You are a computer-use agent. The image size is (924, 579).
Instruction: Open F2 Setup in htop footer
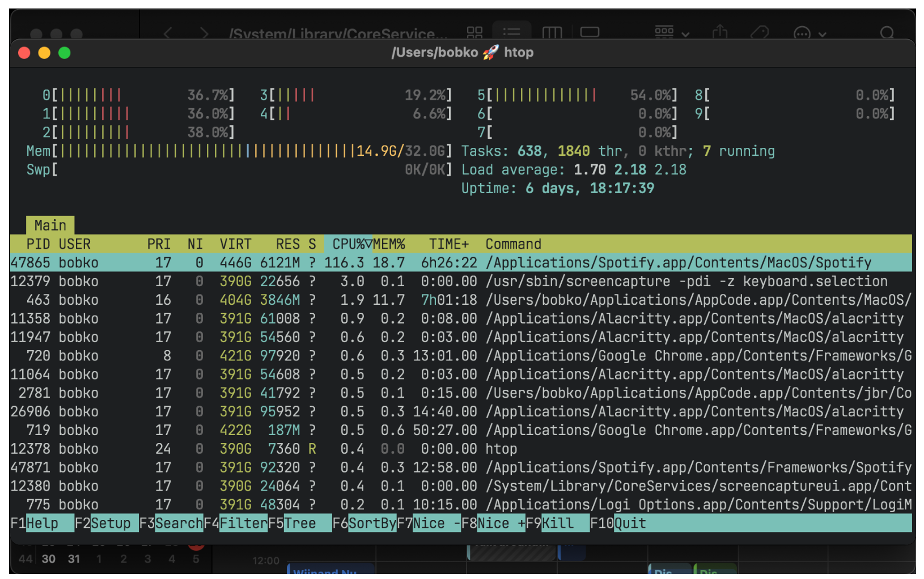(107, 523)
